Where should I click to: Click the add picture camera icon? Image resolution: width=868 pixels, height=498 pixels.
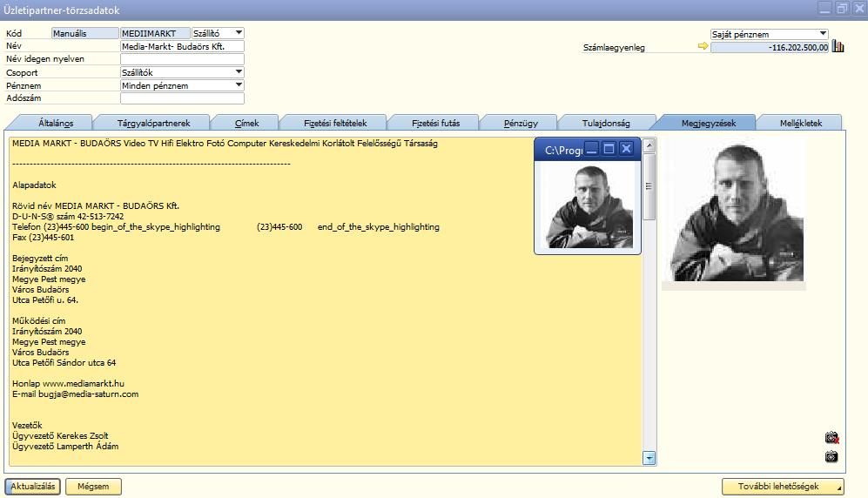(831, 456)
